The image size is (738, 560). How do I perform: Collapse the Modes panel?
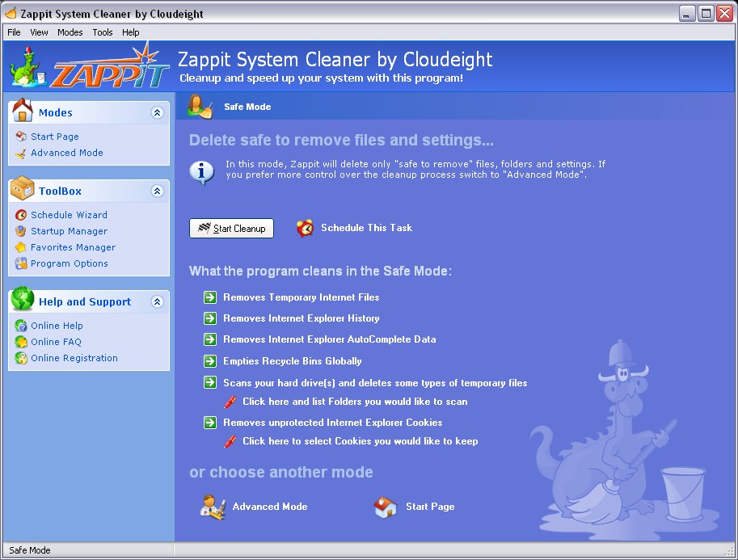(x=158, y=112)
